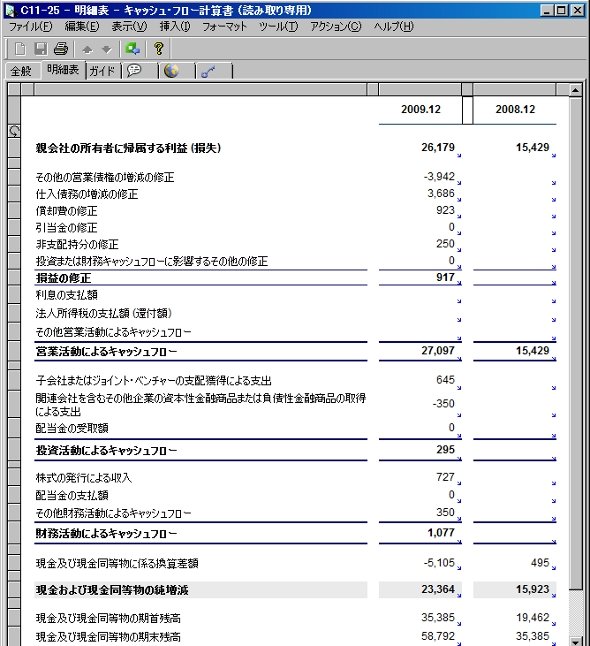Click the refresh icon in row gutter
This screenshot has height=646, width=590.
(14, 131)
